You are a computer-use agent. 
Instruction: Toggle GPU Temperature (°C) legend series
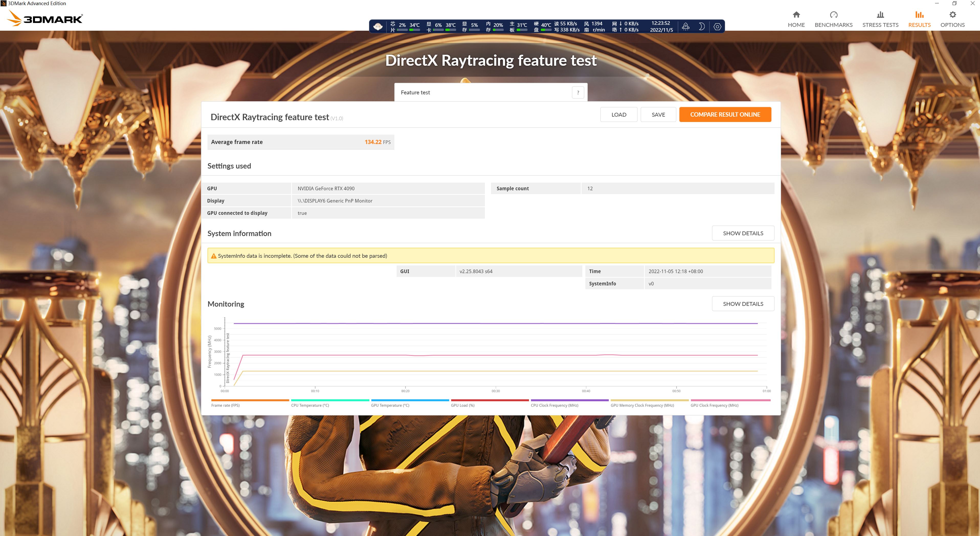pos(410,403)
